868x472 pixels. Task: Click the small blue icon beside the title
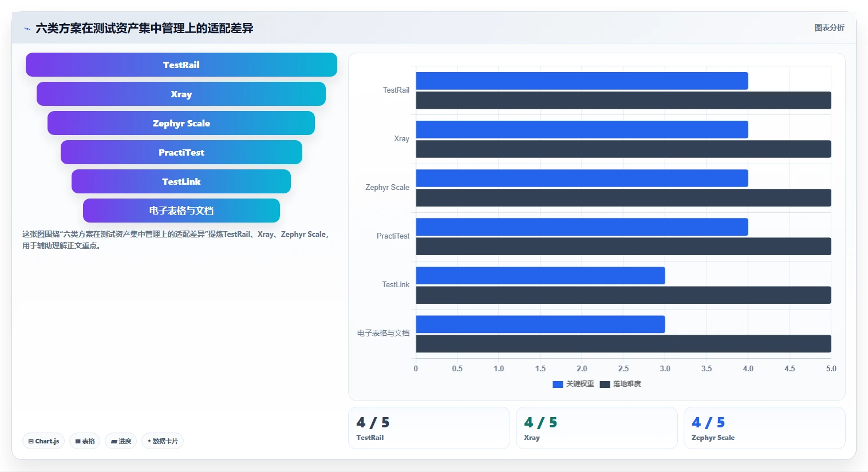pyautogui.click(x=27, y=29)
